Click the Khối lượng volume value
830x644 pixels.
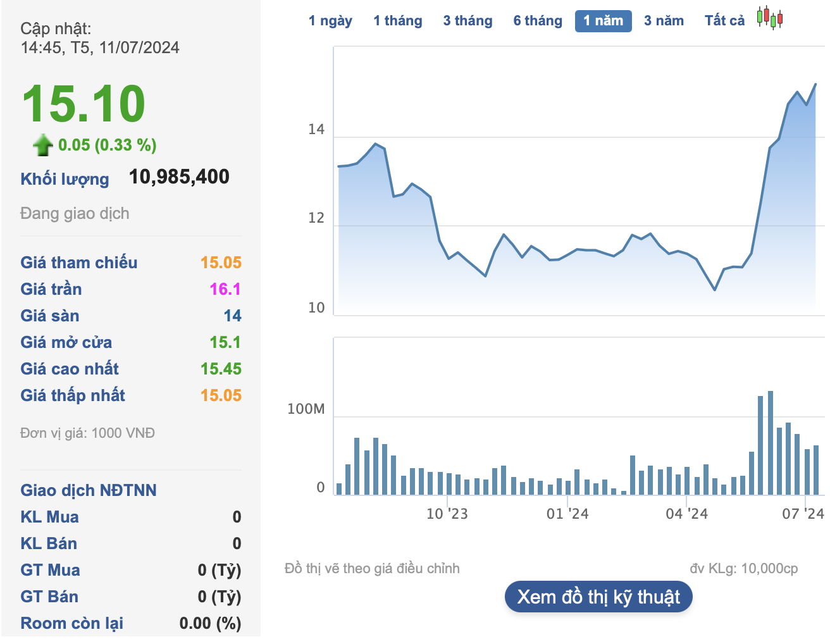pyautogui.click(x=179, y=176)
